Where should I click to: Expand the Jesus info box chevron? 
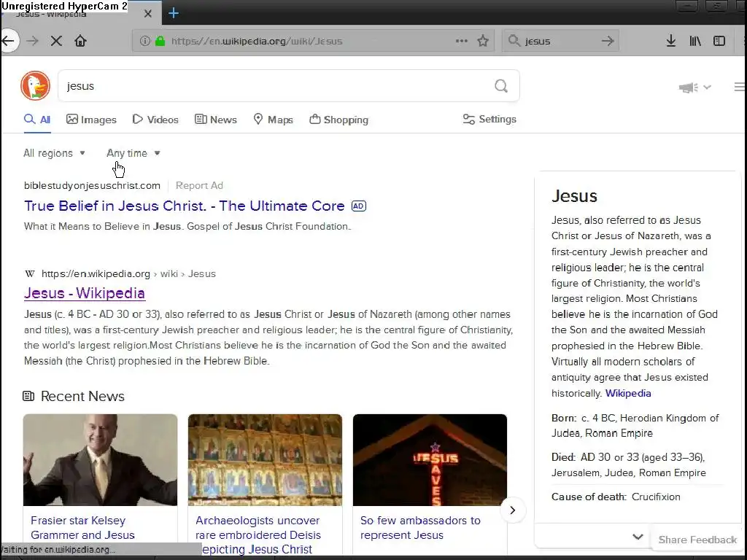[638, 537]
